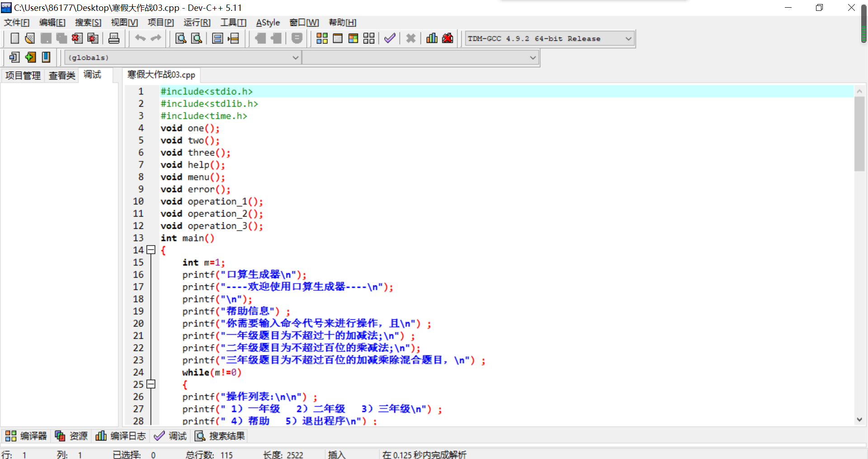
Task: Open the AStyle menu
Action: (x=268, y=23)
